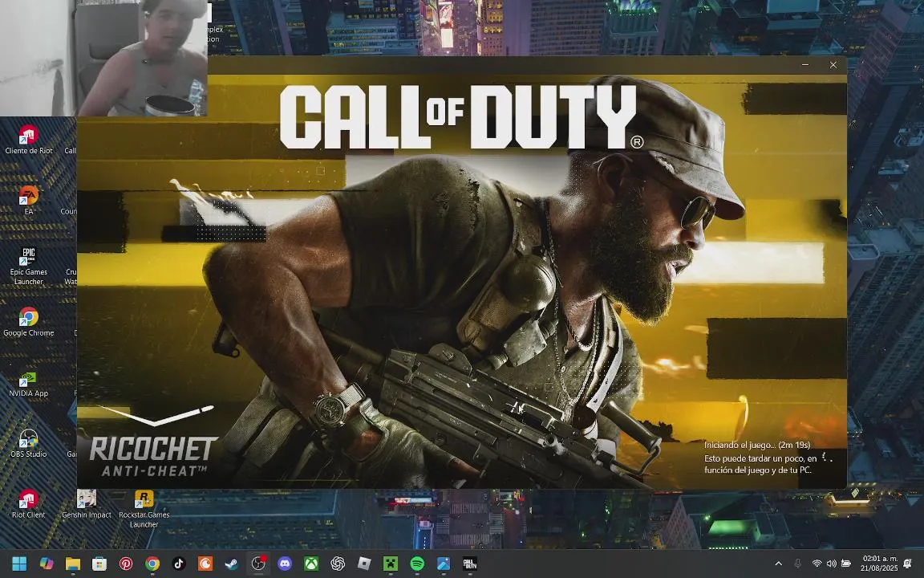Open Pinterest from the taskbar
The image size is (924, 578).
click(x=125, y=564)
